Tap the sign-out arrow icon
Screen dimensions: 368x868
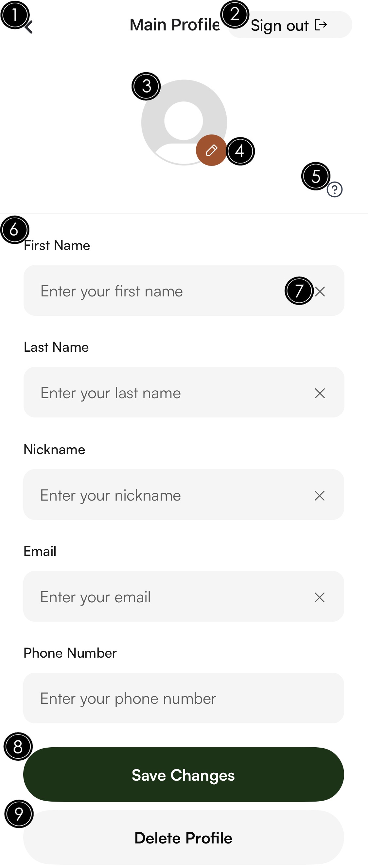coord(321,25)
